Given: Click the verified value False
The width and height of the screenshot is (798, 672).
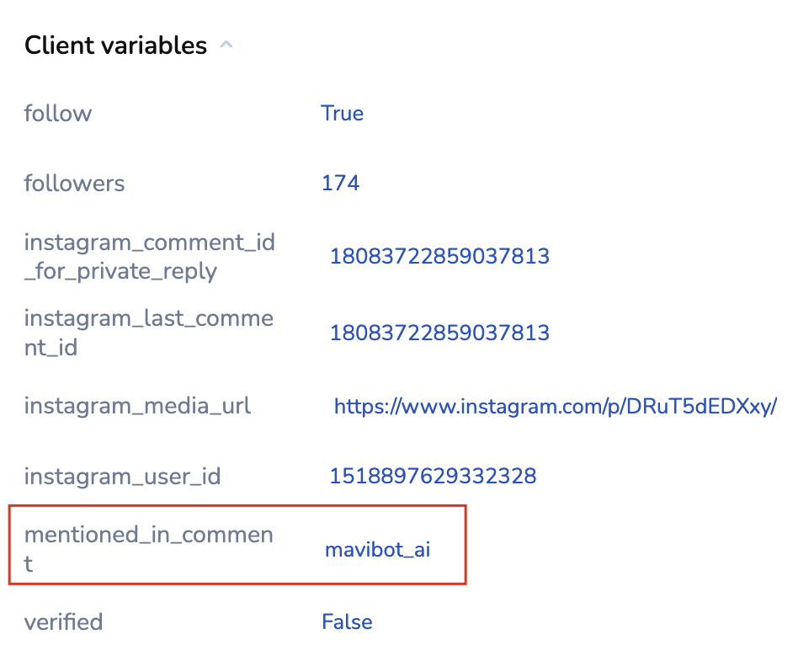Looking at the screenshot, I should click(347, 622).
